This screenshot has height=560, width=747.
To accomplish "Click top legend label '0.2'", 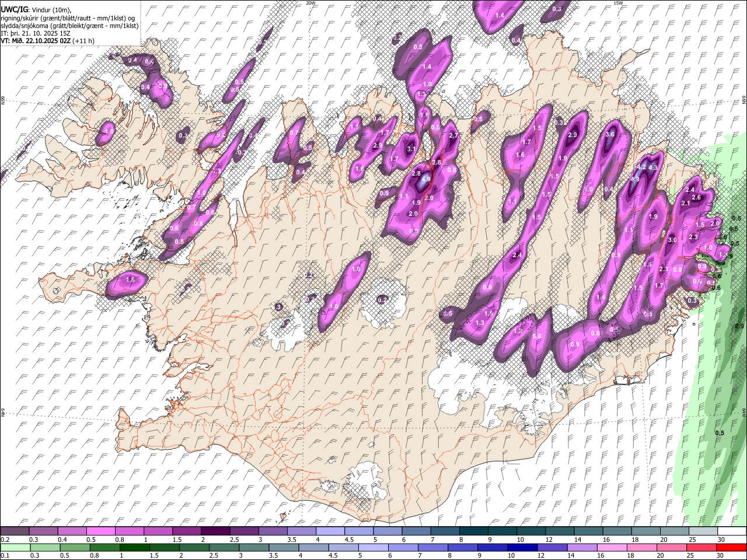I will point(5,540).
